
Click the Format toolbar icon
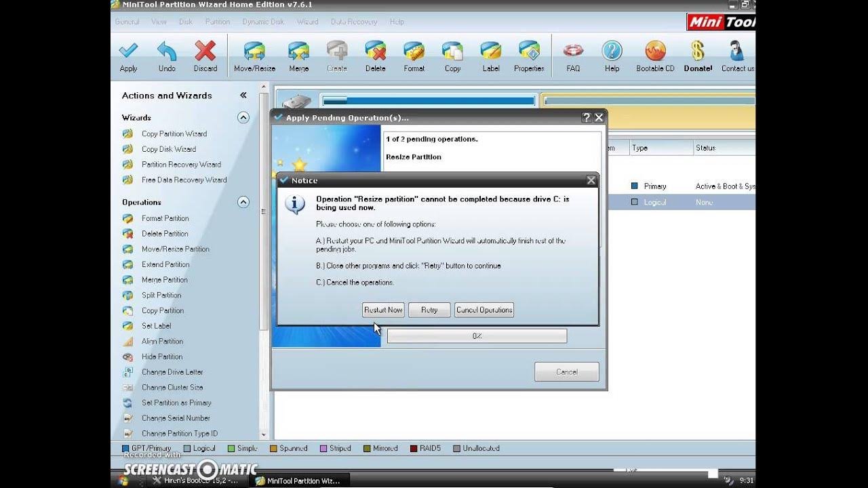click(x=414, y=52)
